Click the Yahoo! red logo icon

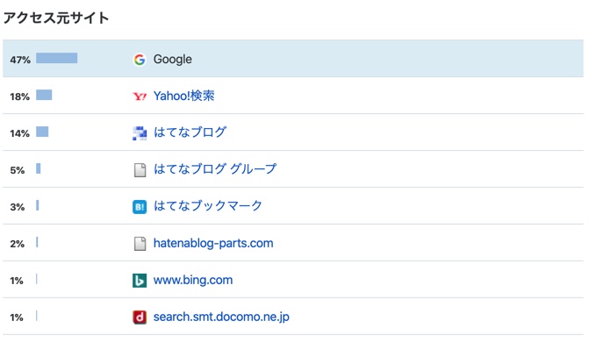click(x=140, y=96)
